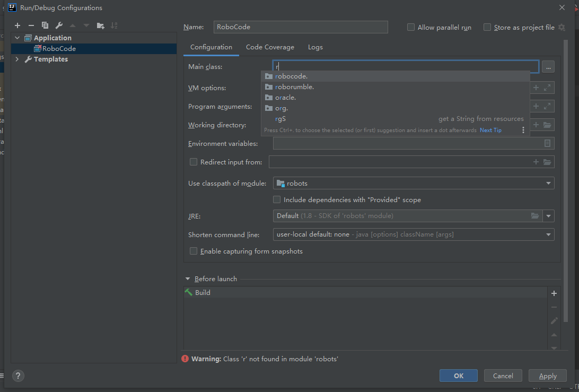
Task: Focus the Main class input field
Action: click(x=406, y=66)
